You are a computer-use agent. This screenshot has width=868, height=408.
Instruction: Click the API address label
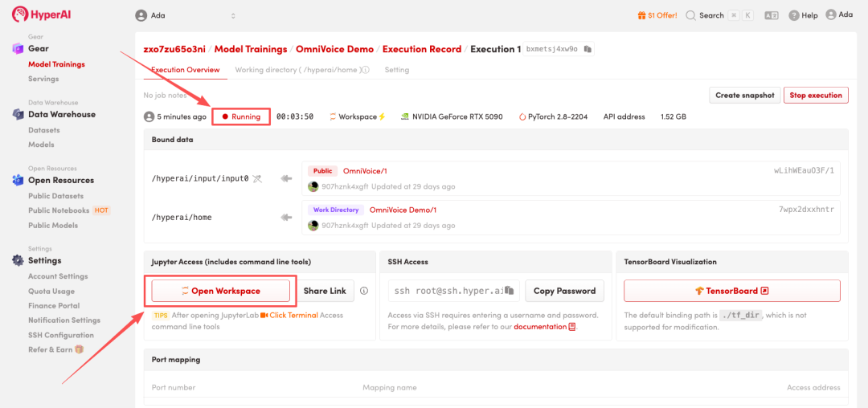[624, 116]
